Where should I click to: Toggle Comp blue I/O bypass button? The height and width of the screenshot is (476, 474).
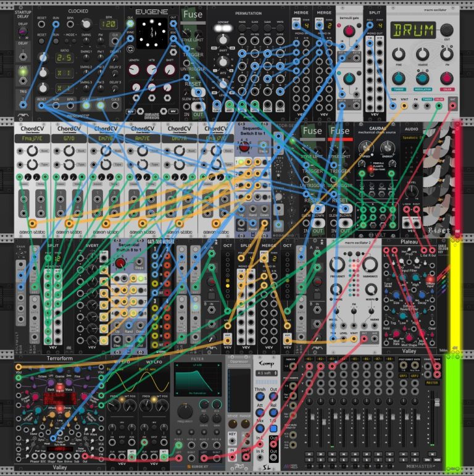[273, 428]
